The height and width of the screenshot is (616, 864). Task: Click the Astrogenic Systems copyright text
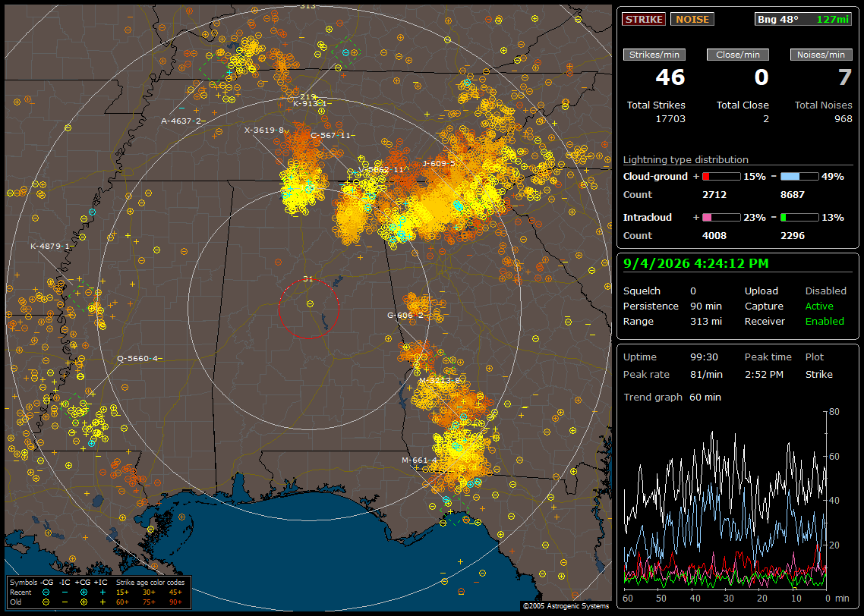[x=566, y=605]
